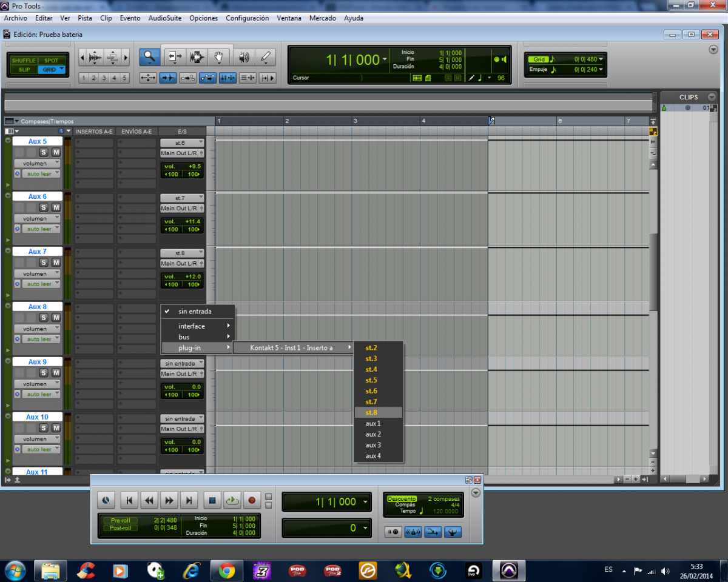Viewport: 728px width, 582px height.
Task: Click Descuento label in transport
Action: (x=402, y=499)
